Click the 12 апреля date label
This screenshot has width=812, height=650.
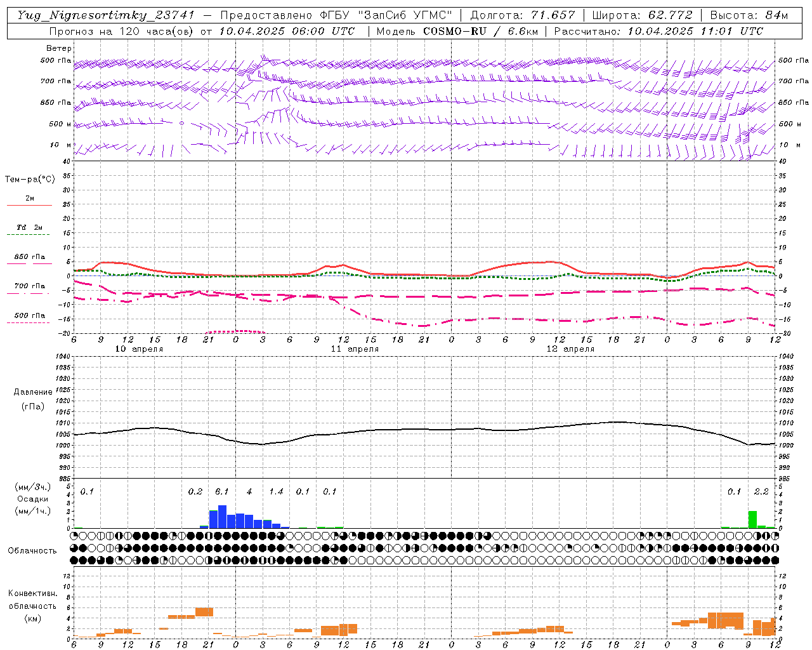[570, 349]
